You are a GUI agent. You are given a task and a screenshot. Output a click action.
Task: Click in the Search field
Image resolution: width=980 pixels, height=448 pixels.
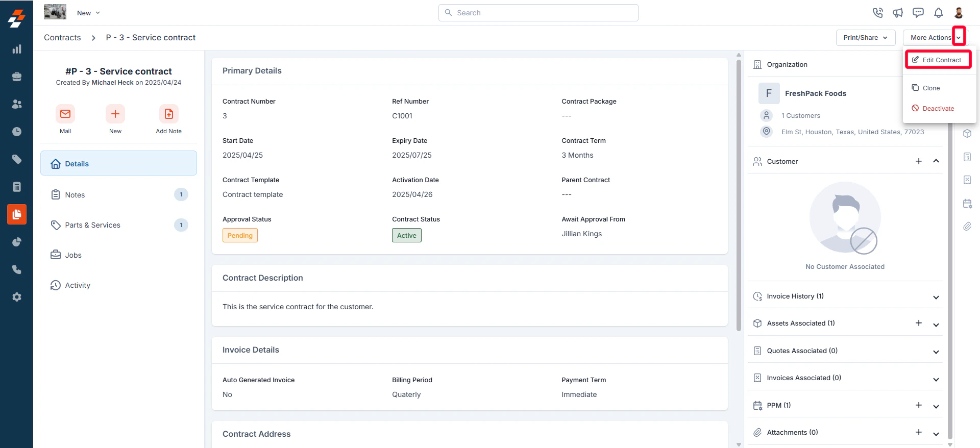pos(538,13)
